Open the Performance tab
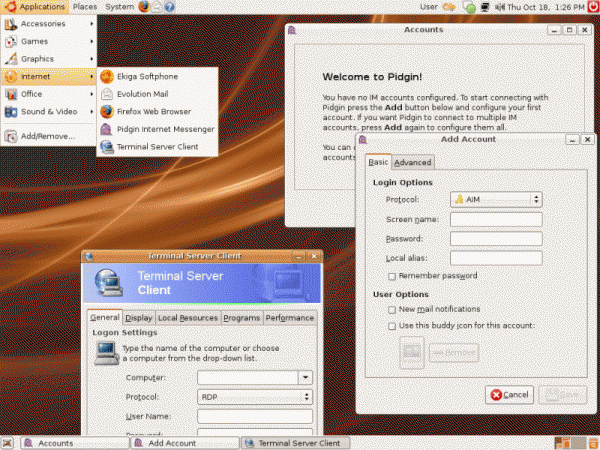Screen dimensions: 600x450 [x=290, y=318]
